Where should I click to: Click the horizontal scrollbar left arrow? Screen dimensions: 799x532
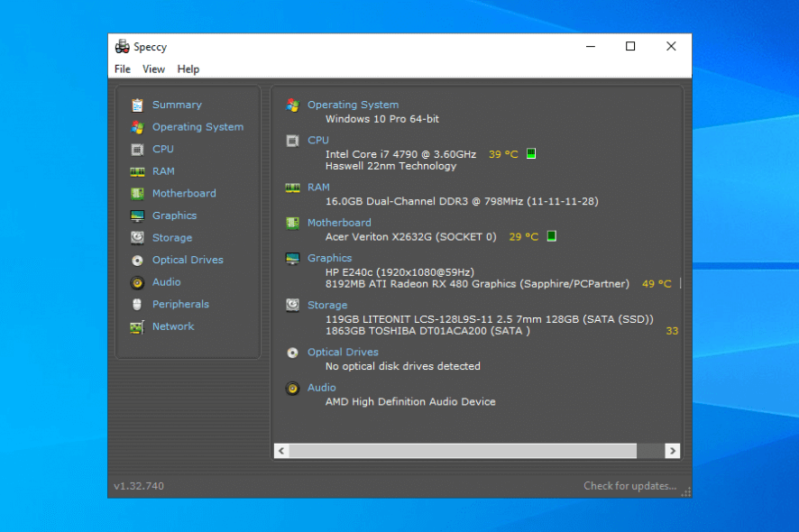point(281,450)
